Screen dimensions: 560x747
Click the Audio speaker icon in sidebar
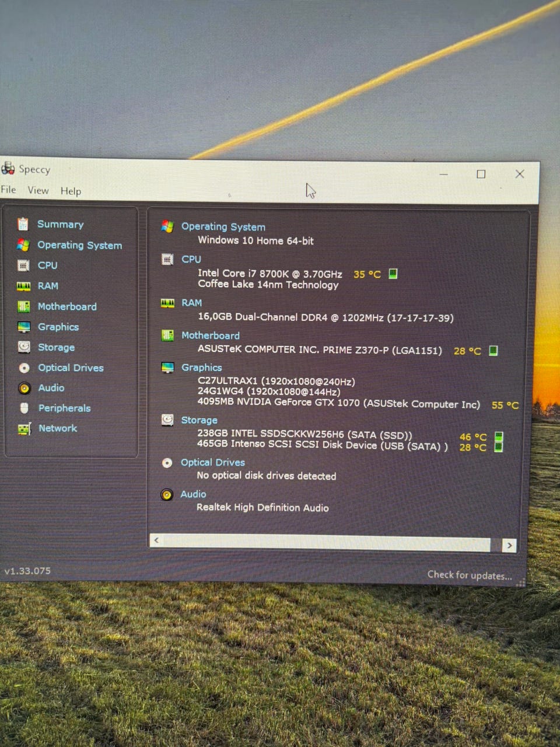[24, 388]
